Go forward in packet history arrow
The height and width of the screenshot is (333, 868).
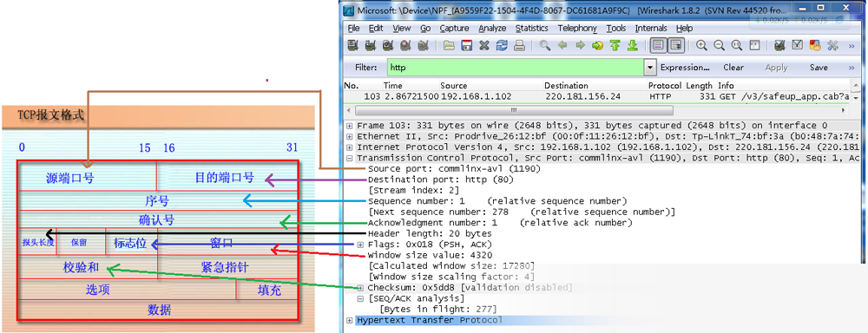(580, 45)
